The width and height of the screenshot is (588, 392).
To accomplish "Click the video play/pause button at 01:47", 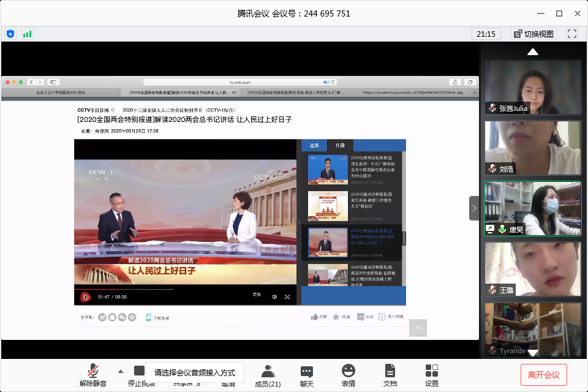I will coord(86,296).
